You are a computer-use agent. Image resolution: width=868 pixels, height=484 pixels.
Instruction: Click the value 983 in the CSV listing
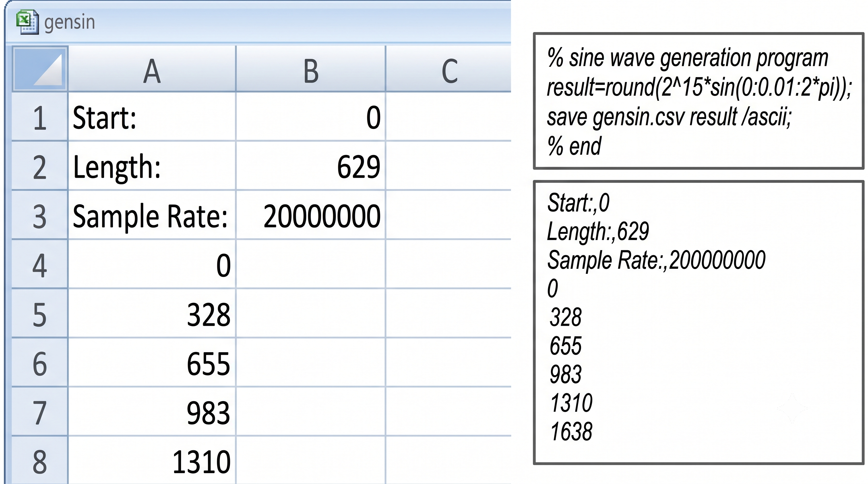(566, 374)
